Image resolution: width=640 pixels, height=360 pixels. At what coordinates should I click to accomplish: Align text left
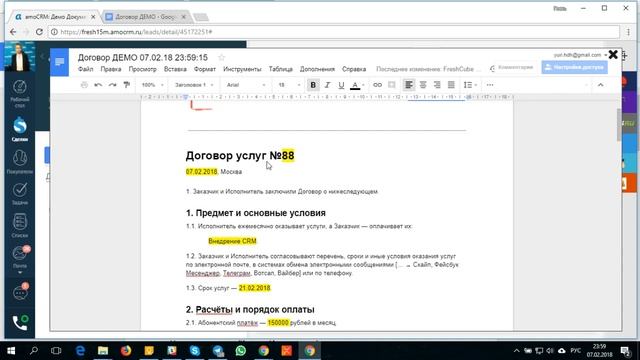[x=409, y=85]
